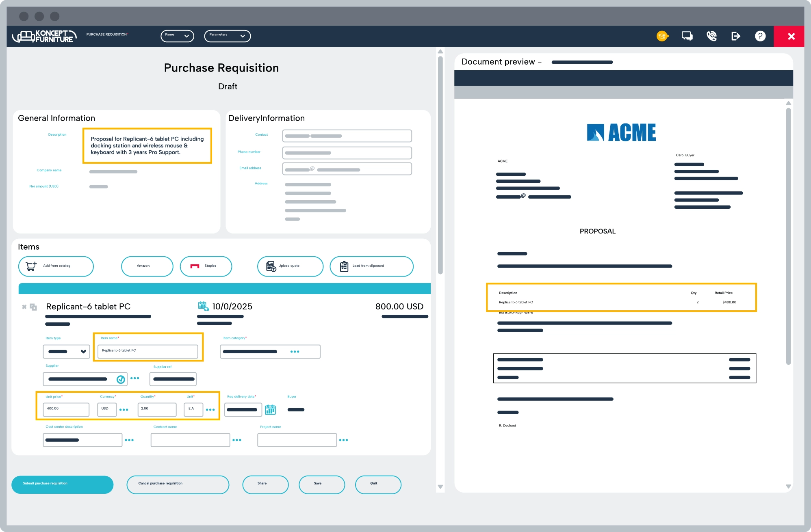Click the phone support icon
The image size is (811, 532).
711,36
